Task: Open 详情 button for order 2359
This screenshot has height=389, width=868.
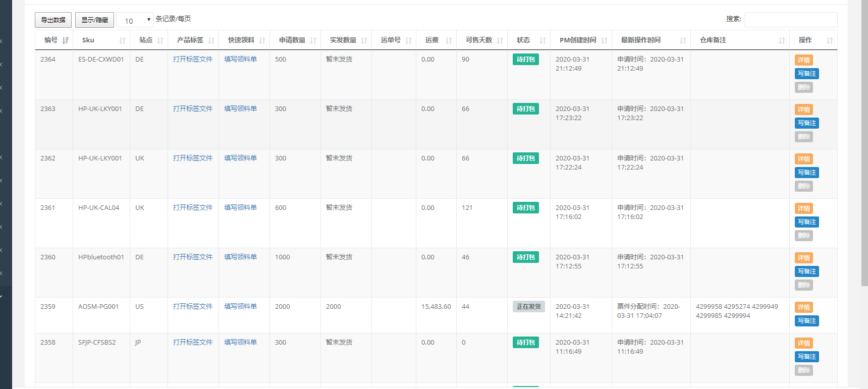Action: point(803,307)
